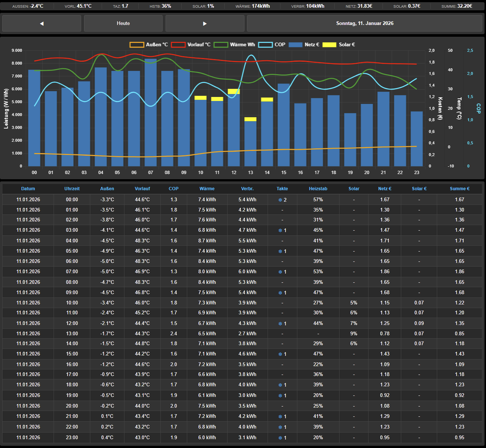Viewport: 486px width, 448px height.
Task: Click the date display Sonntag, 11. Januar 2026
Action: 364,24
